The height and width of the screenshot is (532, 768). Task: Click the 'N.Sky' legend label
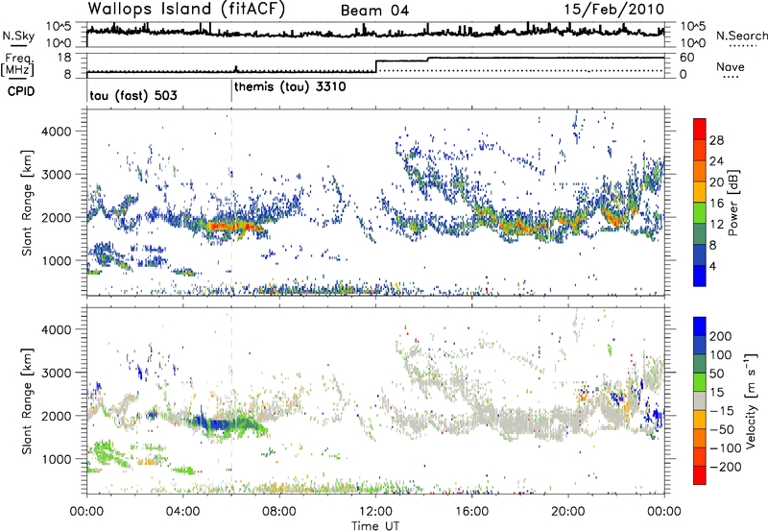tap(18, 36)
